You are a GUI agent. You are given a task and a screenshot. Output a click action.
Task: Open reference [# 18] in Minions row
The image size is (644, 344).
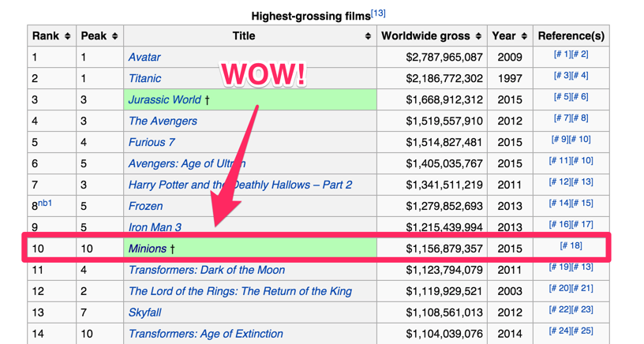[571, 246]
